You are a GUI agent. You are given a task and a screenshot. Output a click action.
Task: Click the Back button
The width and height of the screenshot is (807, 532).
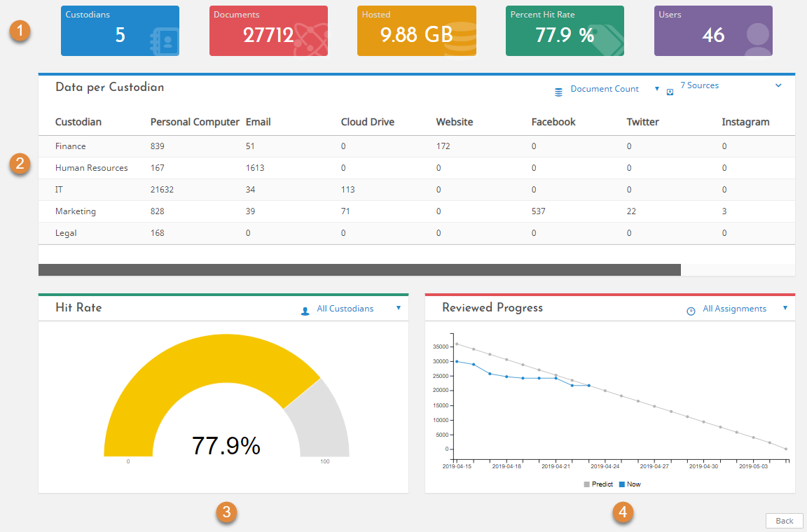tap(784, 521)
